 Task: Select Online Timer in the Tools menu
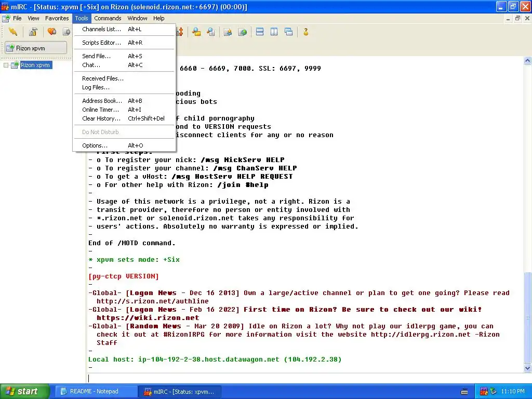click(x=124, y=110)
